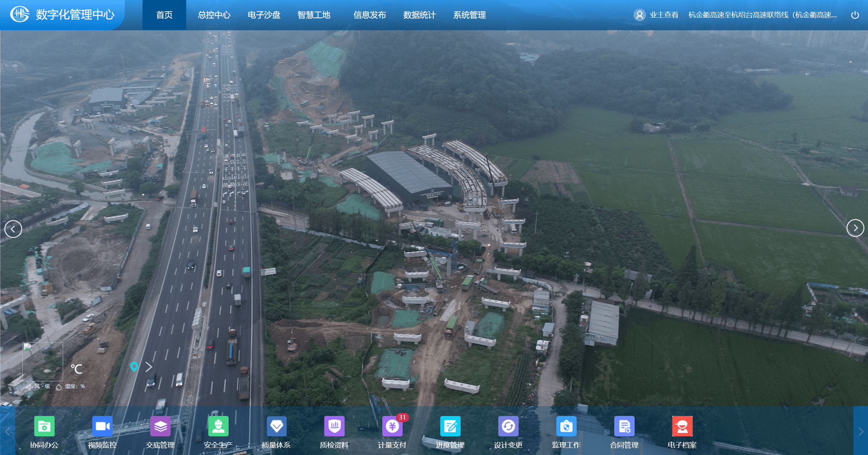Viewport: 868px width, 455px height.
Task: Open the 智慧工地 menu item
Action: 314,15
